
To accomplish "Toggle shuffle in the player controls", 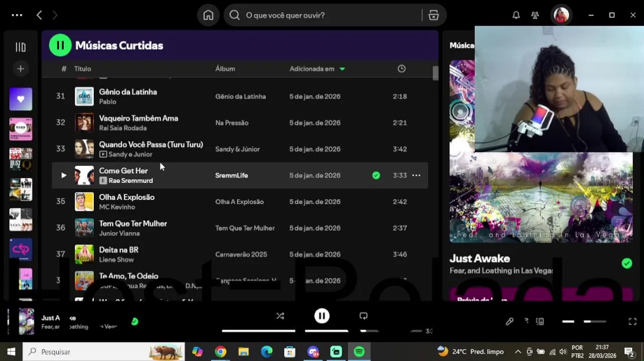I will [280, 316].
